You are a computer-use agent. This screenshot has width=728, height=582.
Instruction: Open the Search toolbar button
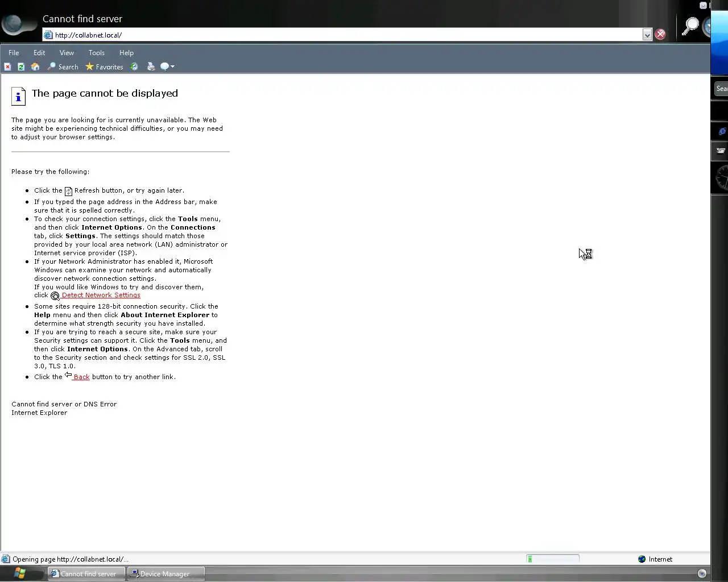(x=63, y=67)
